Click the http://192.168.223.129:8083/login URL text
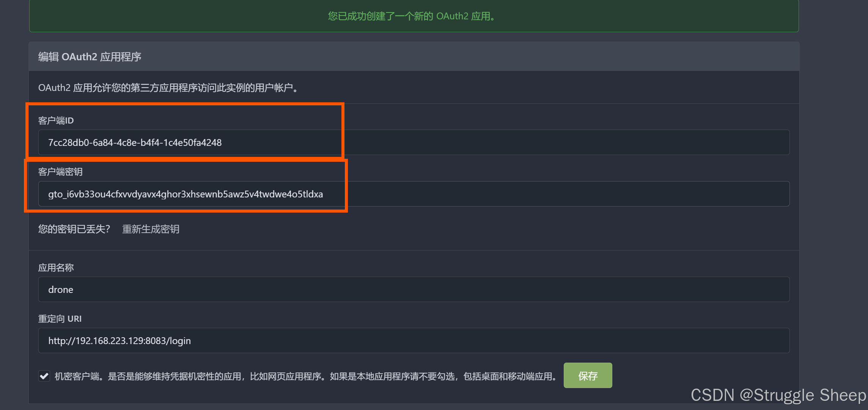 119,341
